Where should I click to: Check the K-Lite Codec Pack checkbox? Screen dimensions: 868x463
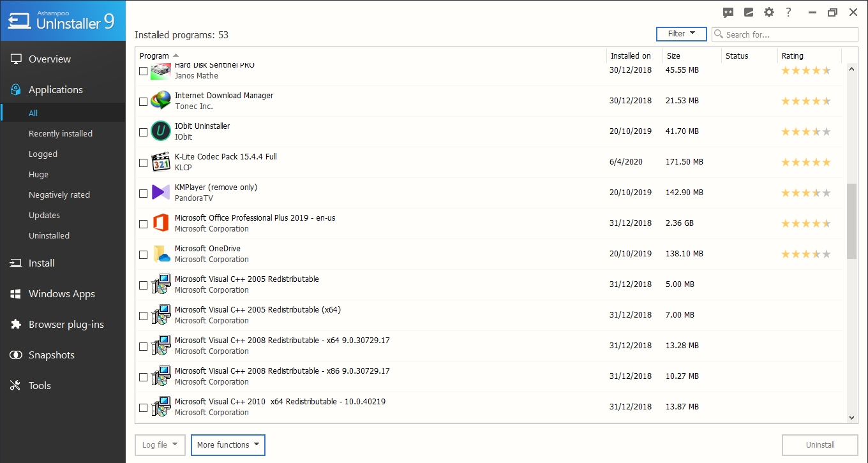(143, 163)
